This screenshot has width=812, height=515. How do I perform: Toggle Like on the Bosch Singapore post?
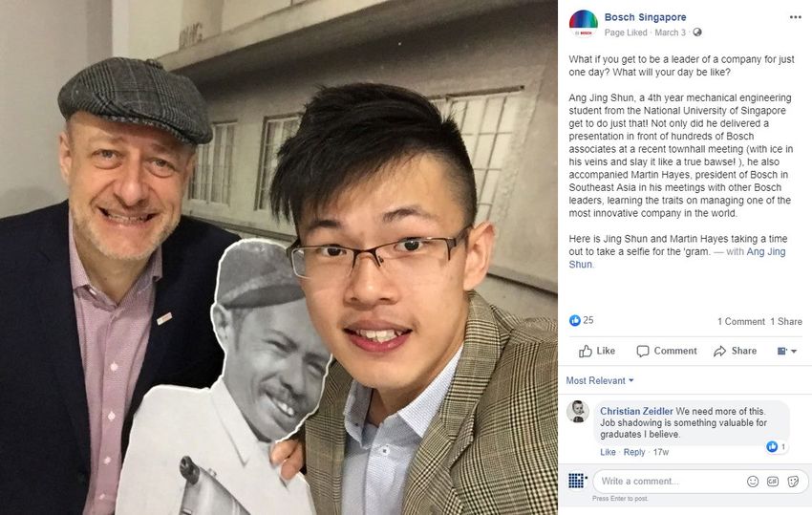[x=597, y=351]
